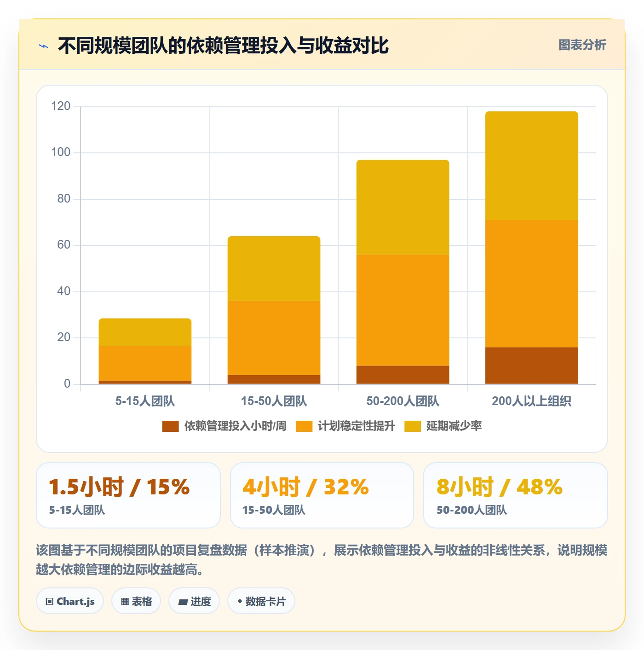
Task: Open the 1.5小时 / 15% data card
Action: [128, 495]
